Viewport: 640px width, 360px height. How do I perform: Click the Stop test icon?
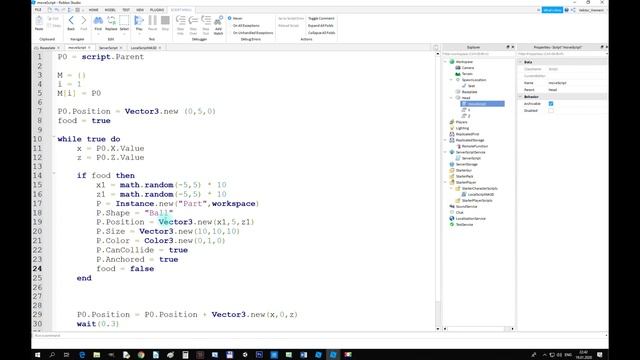click(x=165, y=20)
